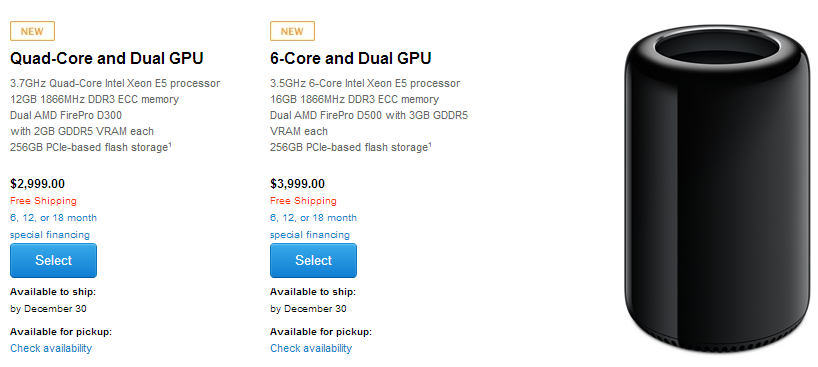Click 6, 12, or 18 month link for Quad-Core
The width and height of the screenshot is (818, 367).
(53, 218)
